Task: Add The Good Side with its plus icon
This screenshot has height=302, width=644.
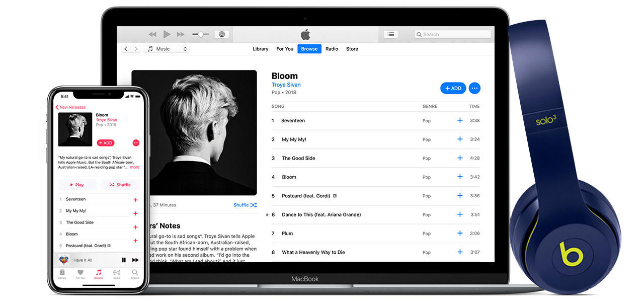Action: (460, 158)
